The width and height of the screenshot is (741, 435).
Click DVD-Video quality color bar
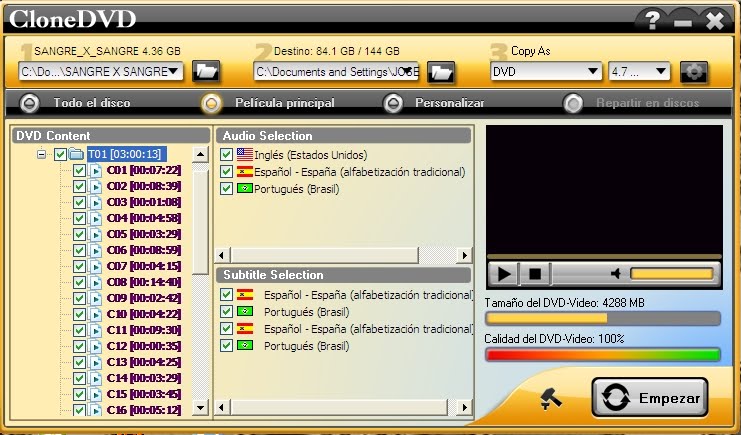pyautogui.click(x=603, y=355)
